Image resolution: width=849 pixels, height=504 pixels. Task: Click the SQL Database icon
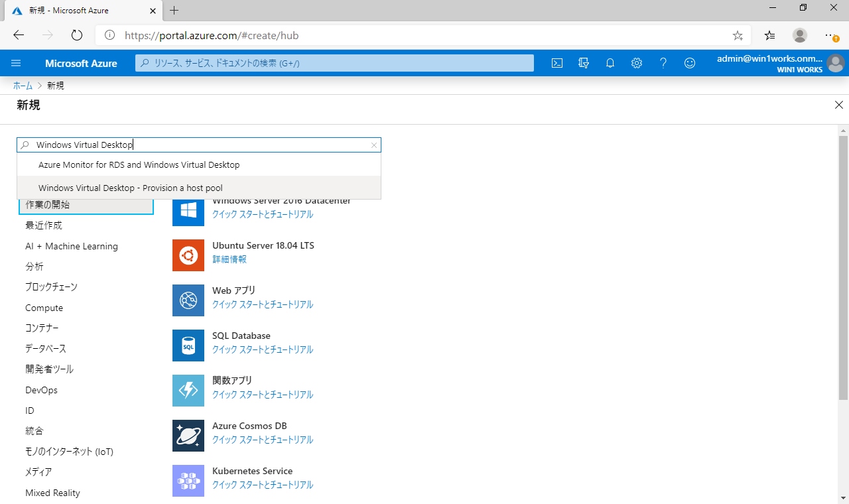(x=188, y=346)
